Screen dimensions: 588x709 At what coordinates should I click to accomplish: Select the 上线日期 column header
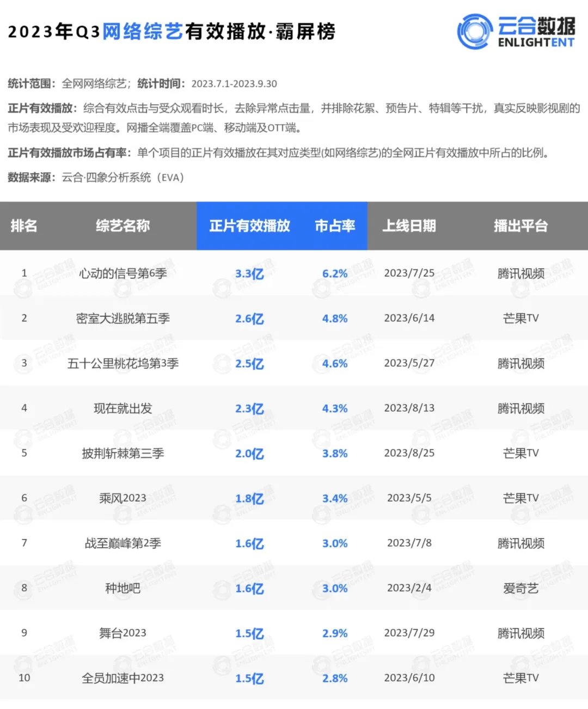[409, 226]
